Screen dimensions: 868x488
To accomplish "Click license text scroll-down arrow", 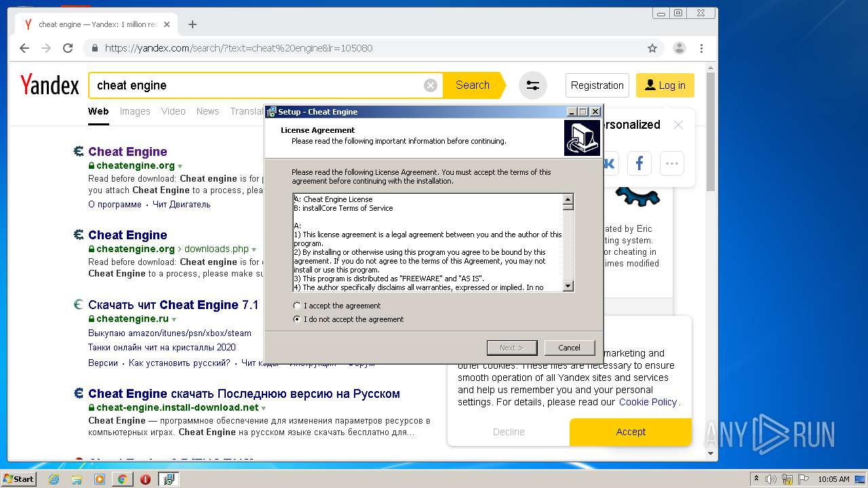I will pyautogui.click(x=568, y=286).
